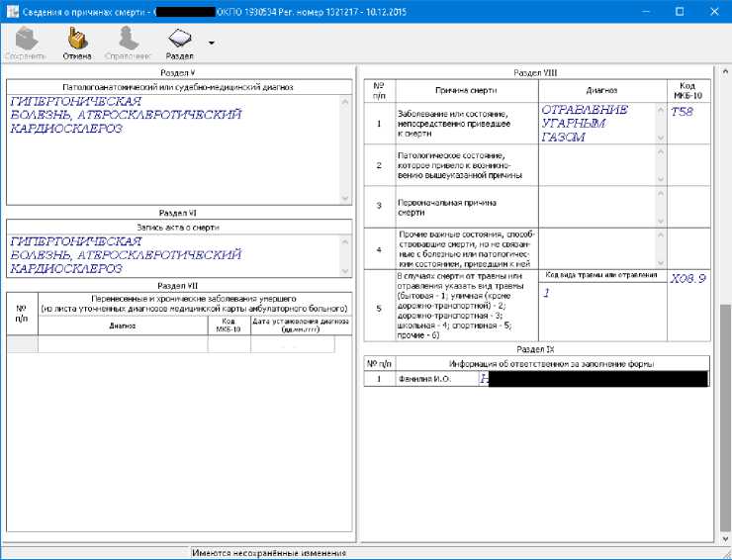Image resolution: width=732 pixels, height=560 pixels.
Task: Click the Справочник toolbar icon
Action: tap(129, 43)
